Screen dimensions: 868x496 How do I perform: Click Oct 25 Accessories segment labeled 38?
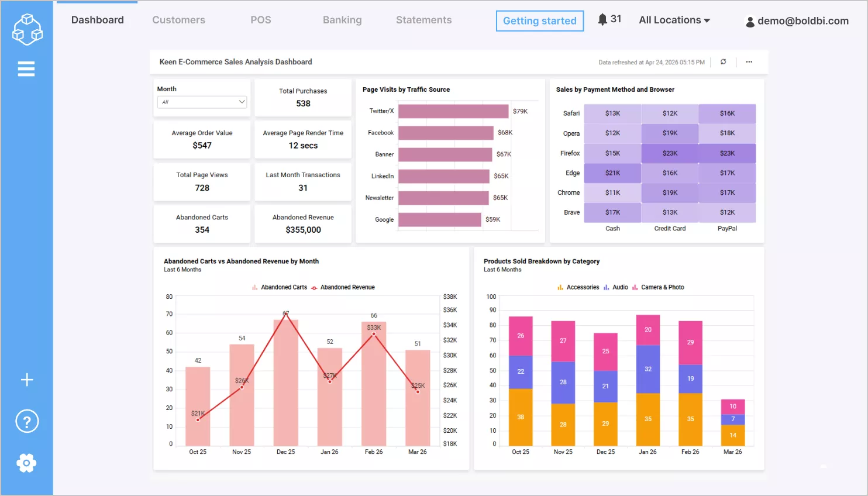pos(521,417)
